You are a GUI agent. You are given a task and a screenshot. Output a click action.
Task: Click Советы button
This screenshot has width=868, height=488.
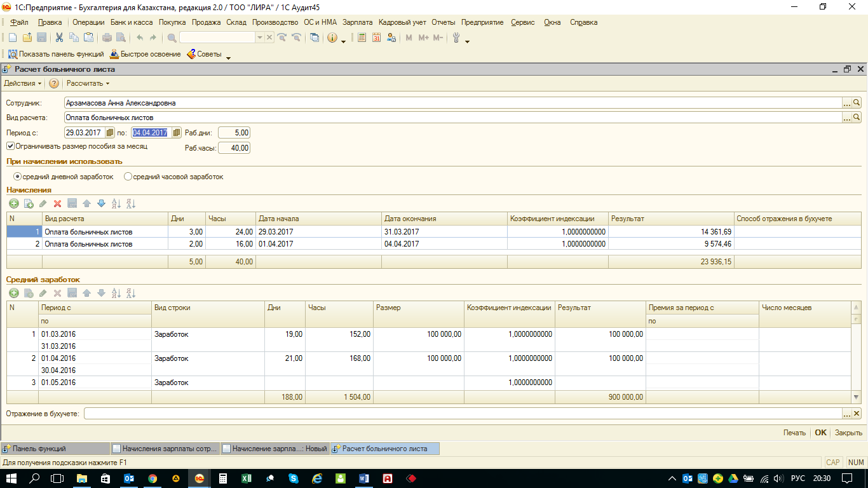click(204, 54)
